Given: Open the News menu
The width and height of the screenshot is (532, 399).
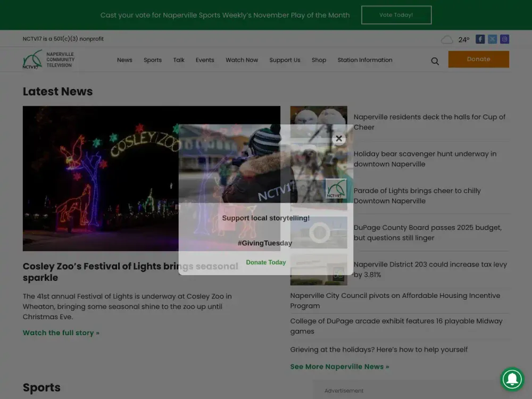Looking at the screenshot, I should tap(124, 60).
